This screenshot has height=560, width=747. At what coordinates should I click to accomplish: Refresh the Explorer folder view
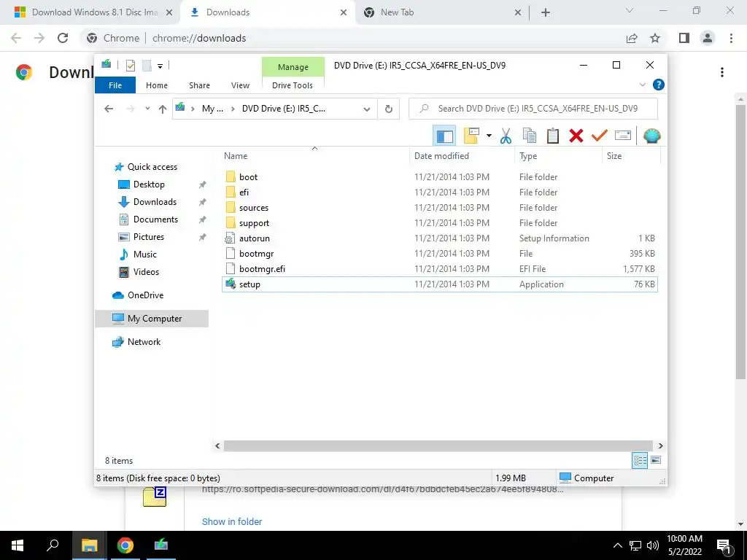point(389,109)
